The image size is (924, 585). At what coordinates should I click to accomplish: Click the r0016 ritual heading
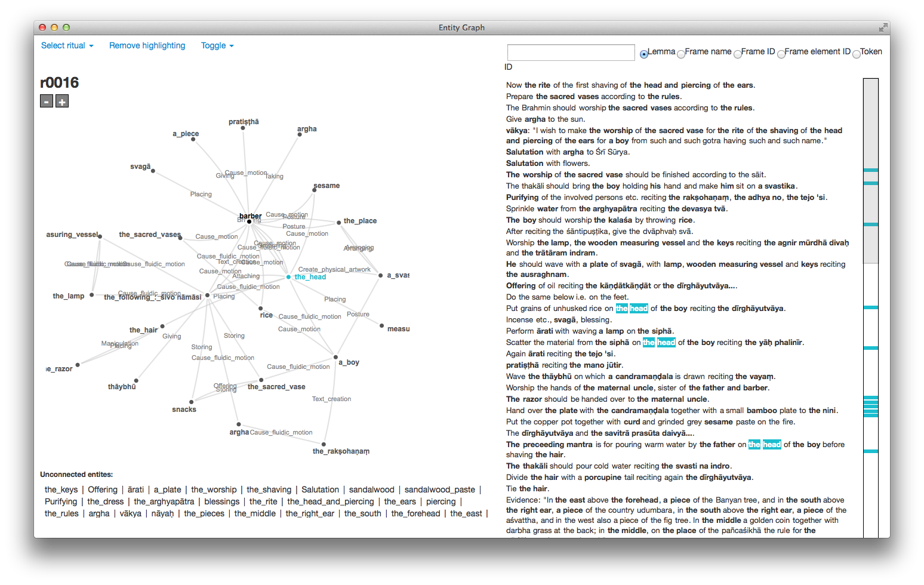coord(59,82)
